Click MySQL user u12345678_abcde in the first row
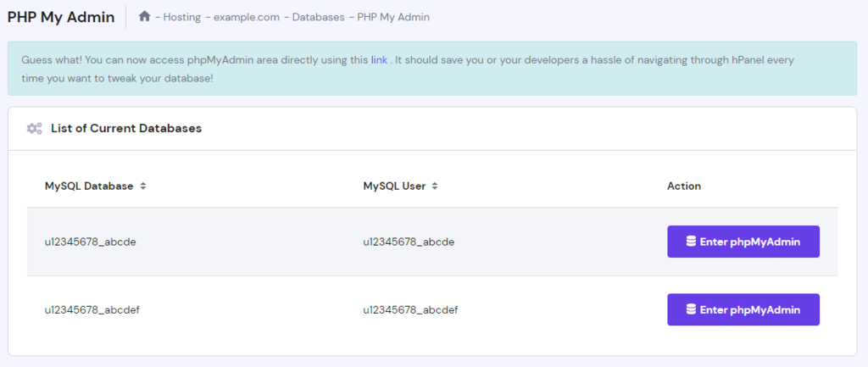 (x=409, y=242)
